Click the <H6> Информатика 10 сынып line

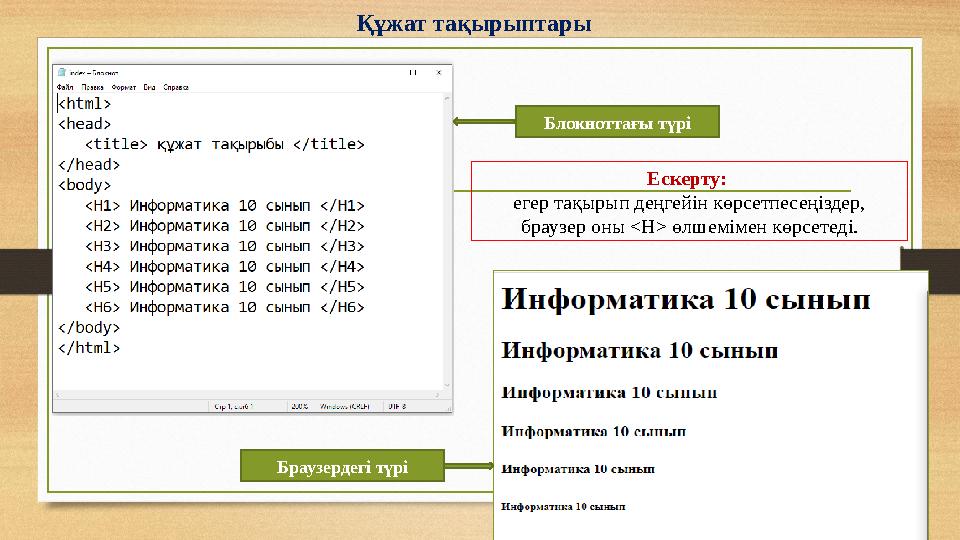[225, 307]
